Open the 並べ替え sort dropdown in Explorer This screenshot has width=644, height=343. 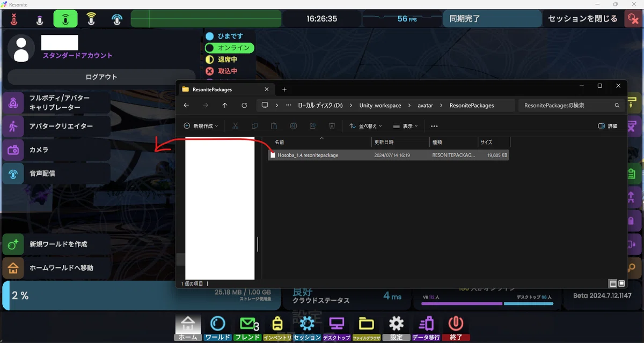[x=365, y=126]
